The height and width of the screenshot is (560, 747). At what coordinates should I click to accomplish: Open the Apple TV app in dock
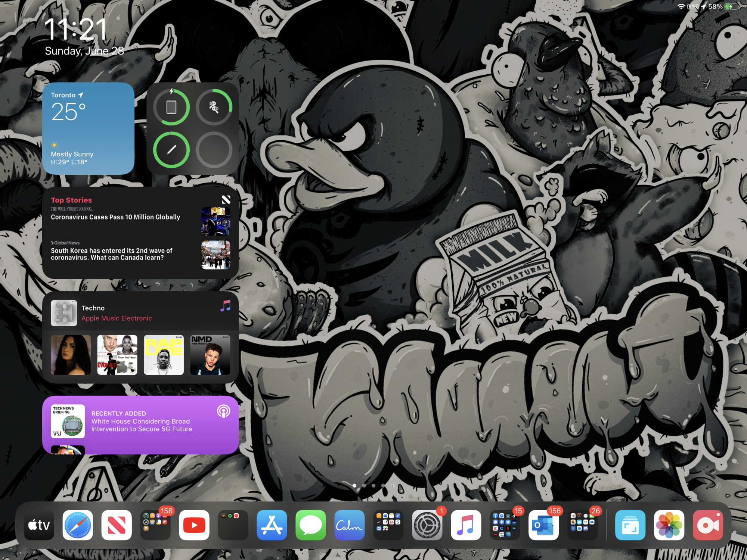click(39, 525)
